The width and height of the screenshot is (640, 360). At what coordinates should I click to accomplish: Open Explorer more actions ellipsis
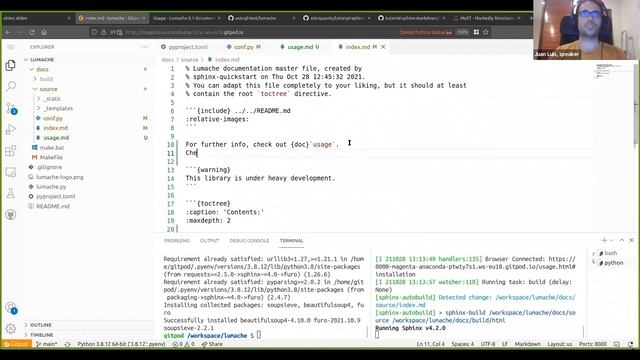144,47
